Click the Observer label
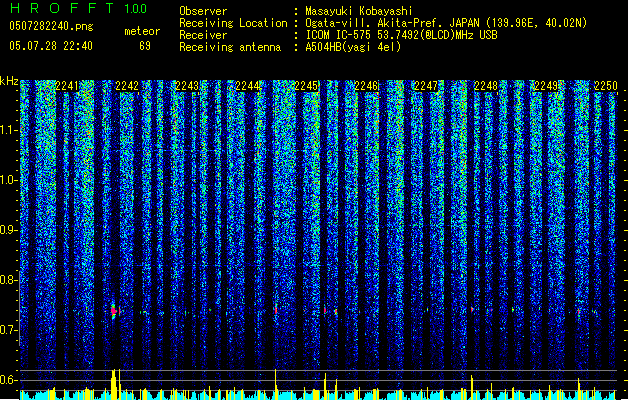 (203, 11)
